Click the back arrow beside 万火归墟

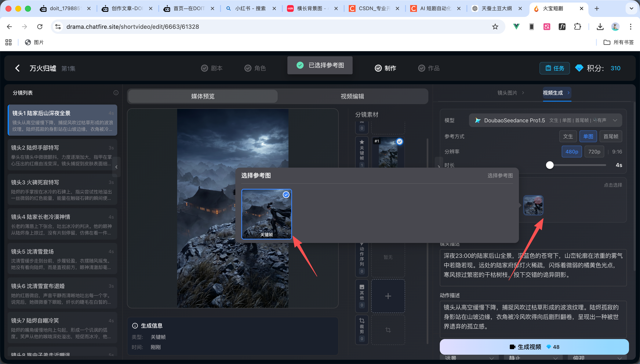(x=17, y=68)
